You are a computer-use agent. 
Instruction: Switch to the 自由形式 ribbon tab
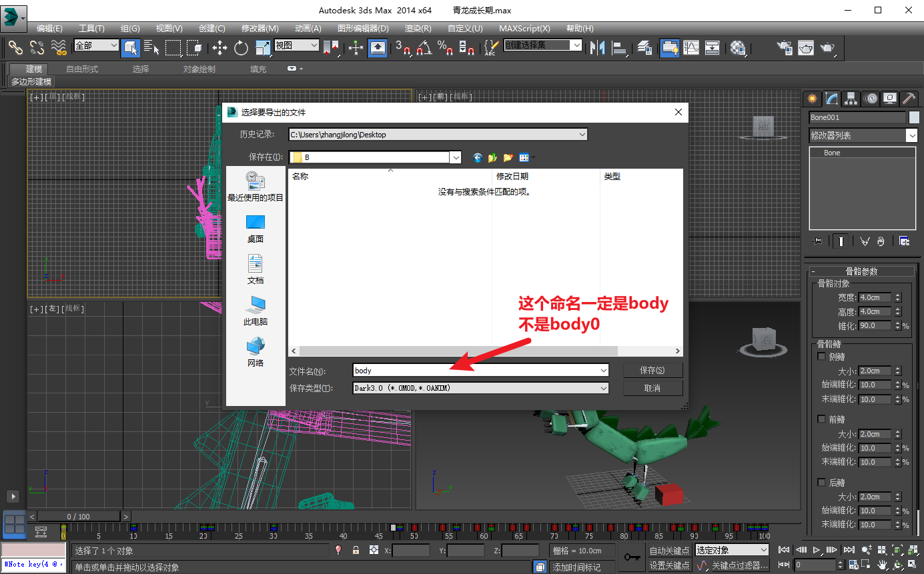click(x=82, y=69)
